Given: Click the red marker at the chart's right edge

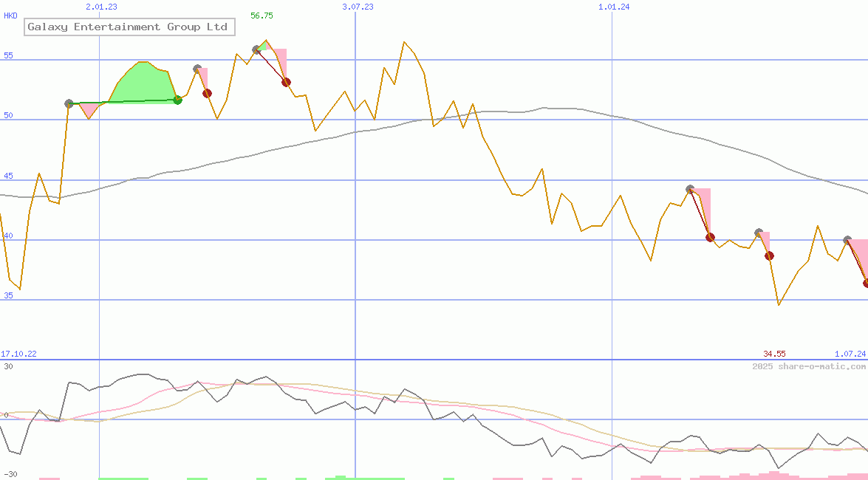Looking at the screenshot, I should coord(866,283).
